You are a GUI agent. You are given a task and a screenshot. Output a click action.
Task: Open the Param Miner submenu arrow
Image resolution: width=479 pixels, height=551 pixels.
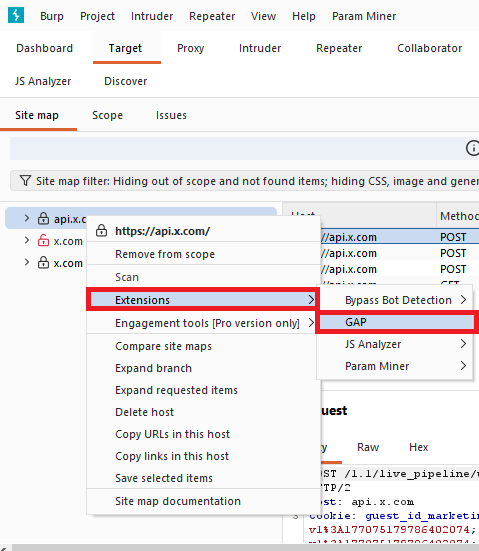pyautogui.click(x=464, y=366)
